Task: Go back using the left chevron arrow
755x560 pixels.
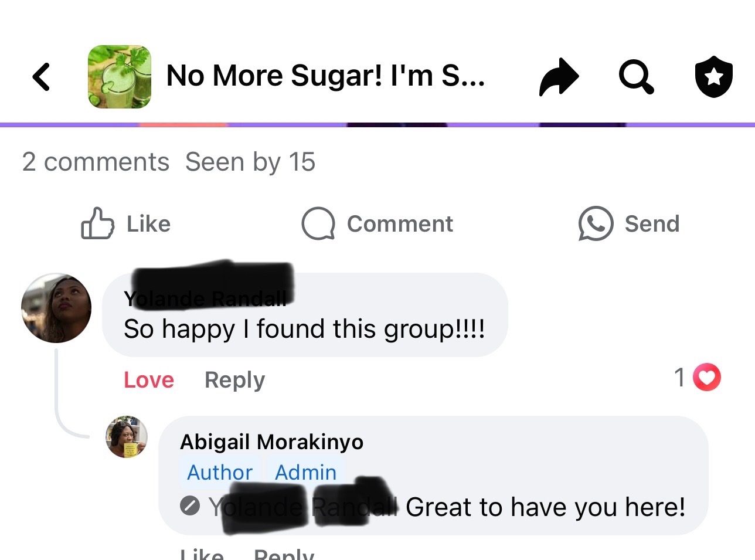Action: click(x=42, y=77)
